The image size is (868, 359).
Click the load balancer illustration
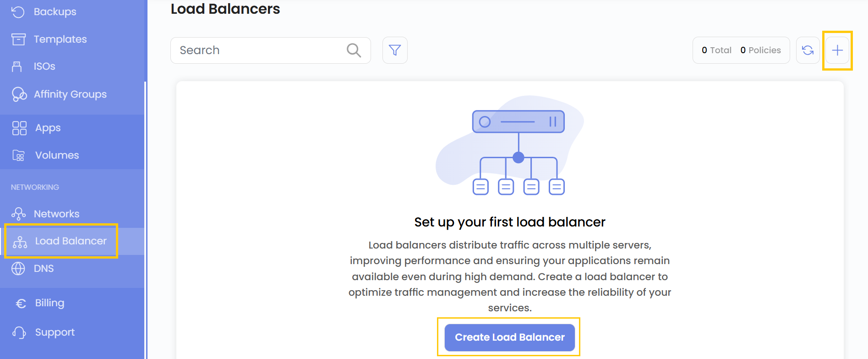[509, 145]
